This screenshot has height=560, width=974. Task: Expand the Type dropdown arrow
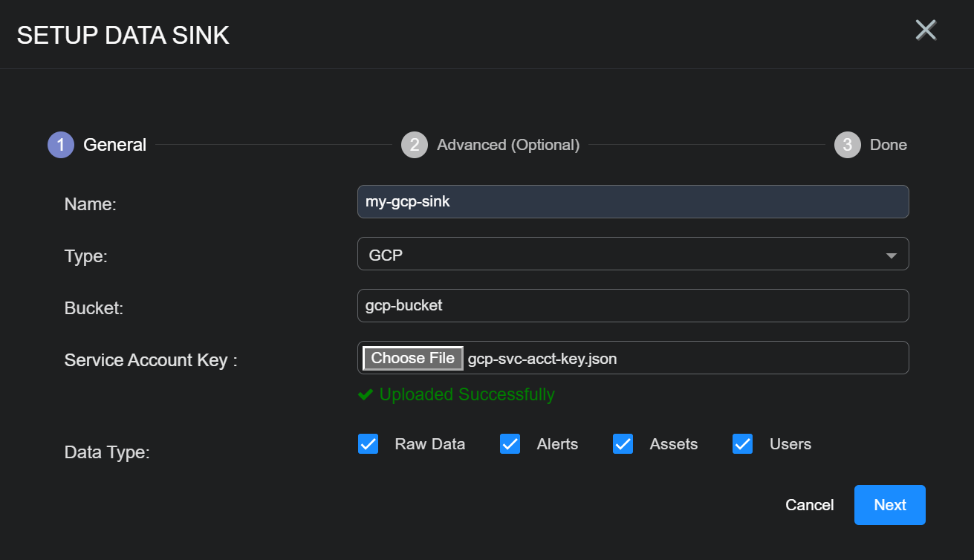891,255
